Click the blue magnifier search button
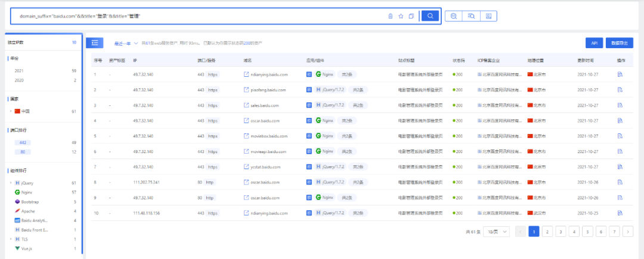 click(x=430, y=16)
